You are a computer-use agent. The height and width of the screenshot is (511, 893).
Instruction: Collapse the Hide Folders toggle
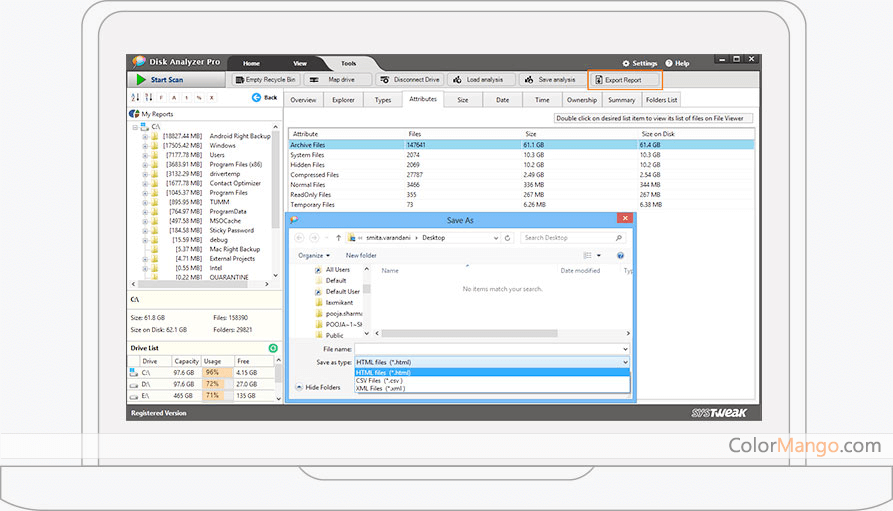pos(297,387)
